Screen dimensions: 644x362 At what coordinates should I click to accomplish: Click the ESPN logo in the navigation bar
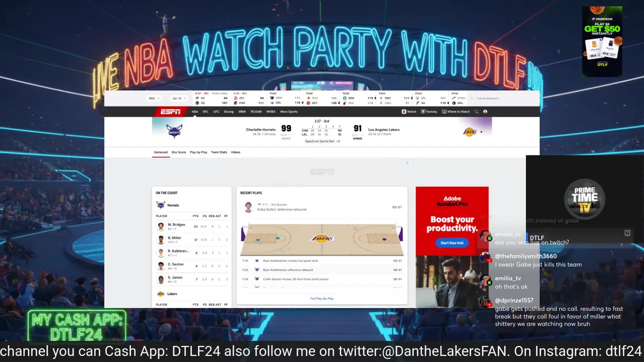click(x=170, y=112)
